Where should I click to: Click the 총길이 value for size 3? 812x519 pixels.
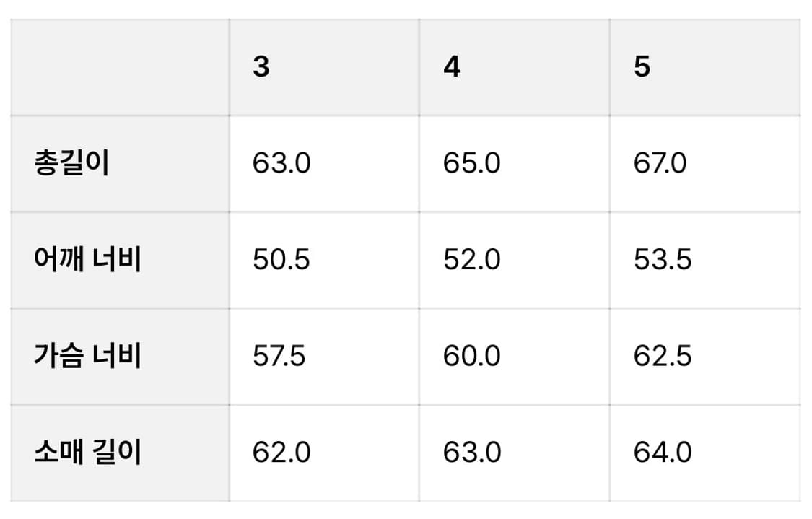click(281, 164)
